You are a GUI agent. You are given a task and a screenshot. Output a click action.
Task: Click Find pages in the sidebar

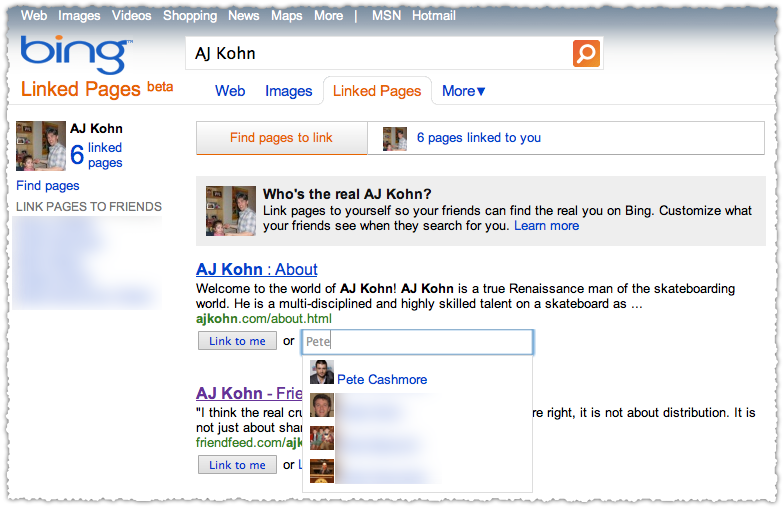[48, 186]
